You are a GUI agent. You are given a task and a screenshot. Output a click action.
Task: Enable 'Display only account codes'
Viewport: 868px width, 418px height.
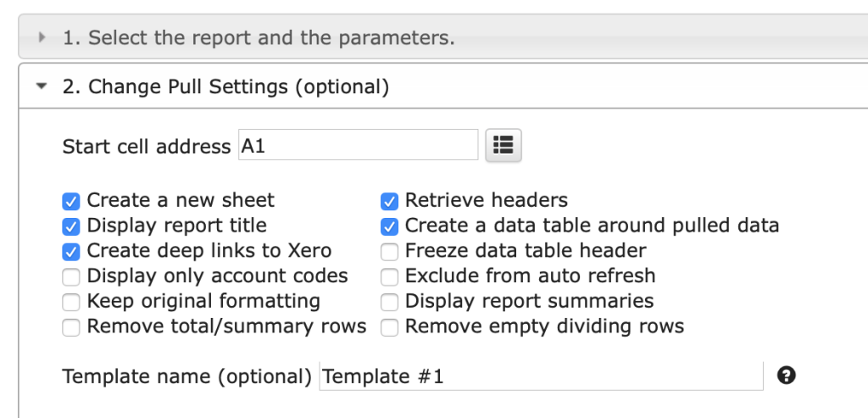point(71,276)
